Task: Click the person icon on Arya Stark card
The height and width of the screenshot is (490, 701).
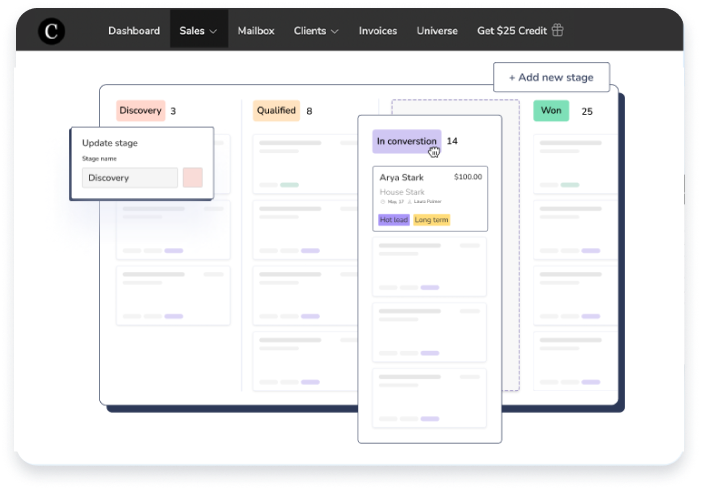Action: point(409,202)
